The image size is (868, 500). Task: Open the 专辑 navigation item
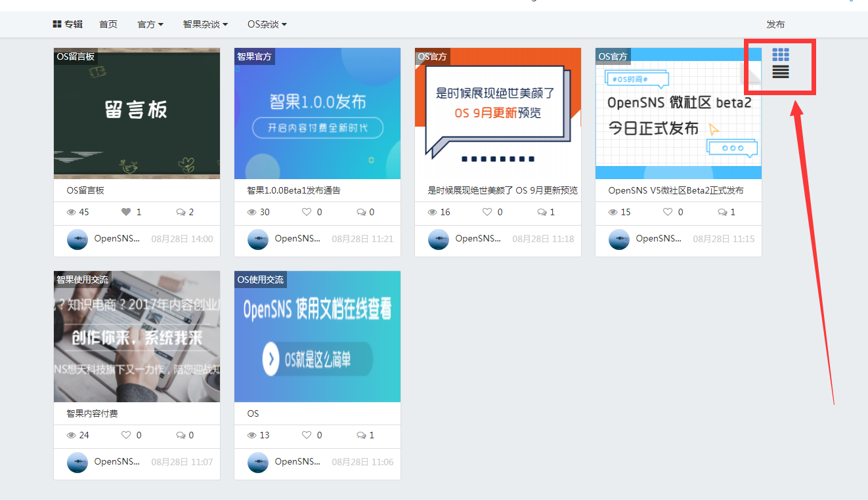point(68,24)
